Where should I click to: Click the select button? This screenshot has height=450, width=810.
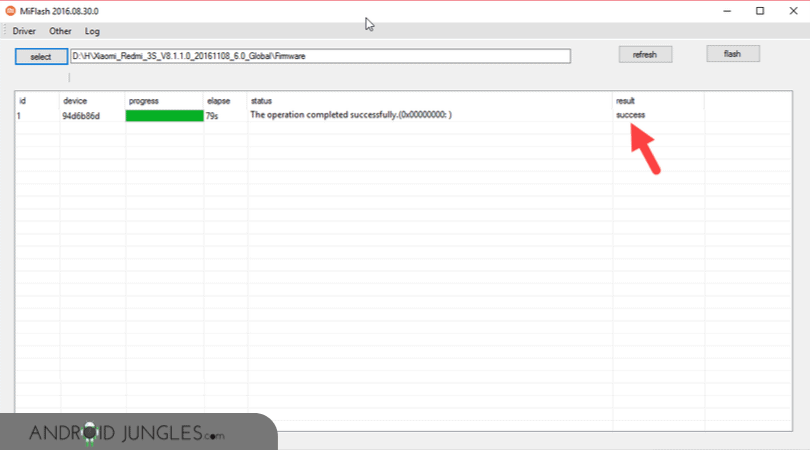(41, 56)
